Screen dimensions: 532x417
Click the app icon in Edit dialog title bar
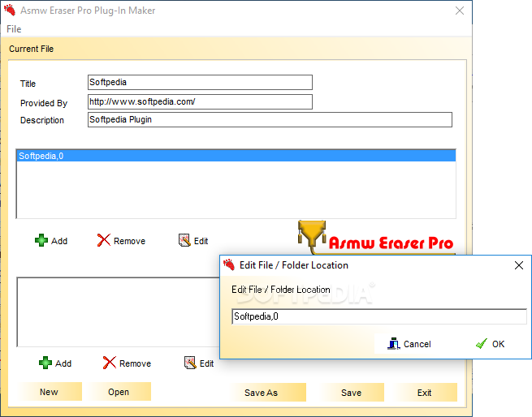tap(229, 264)
